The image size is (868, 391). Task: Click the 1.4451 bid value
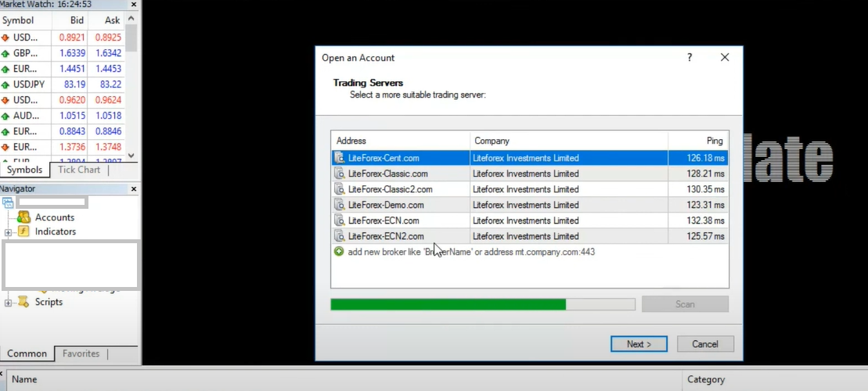[x=71, y=69]
